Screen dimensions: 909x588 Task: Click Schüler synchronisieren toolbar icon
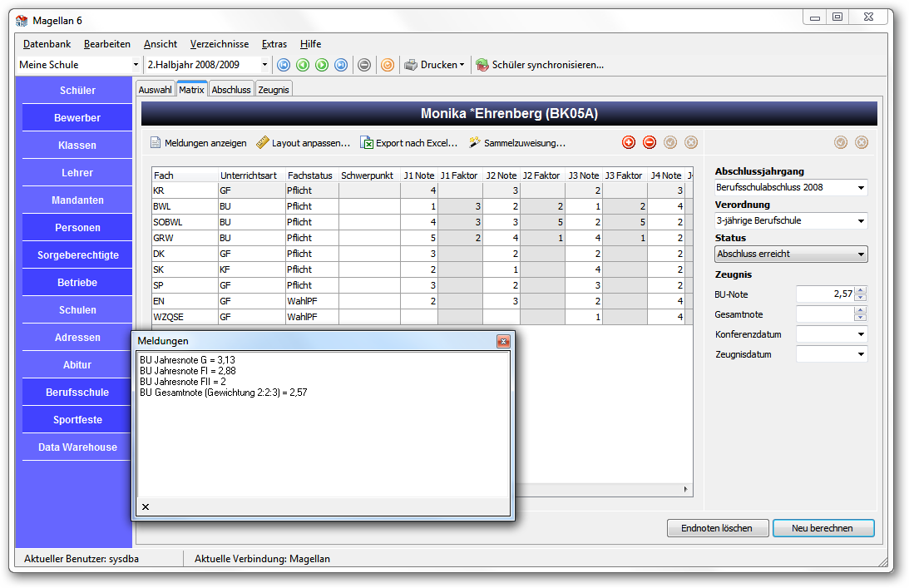(x=482, y=65)
